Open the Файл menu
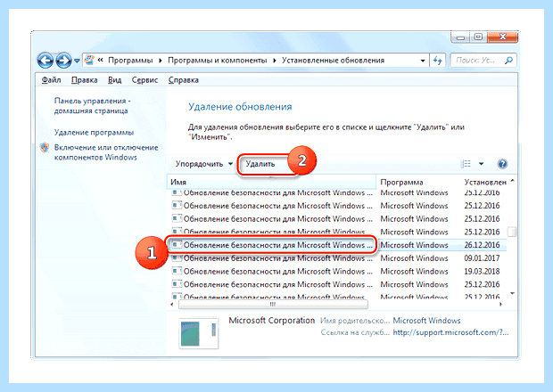This screenshot has width=553, height=392. pos(51,80)
